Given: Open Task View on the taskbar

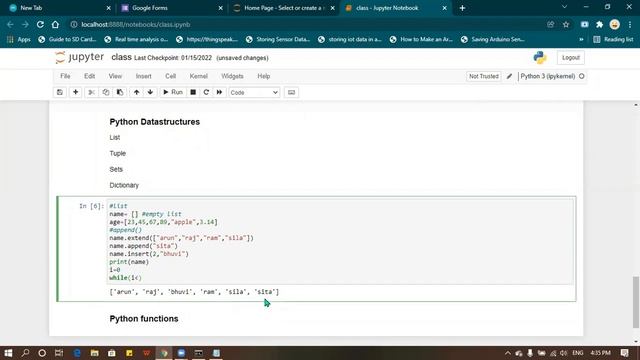Looking at the screenshot, I should click(x=59, y=353).
